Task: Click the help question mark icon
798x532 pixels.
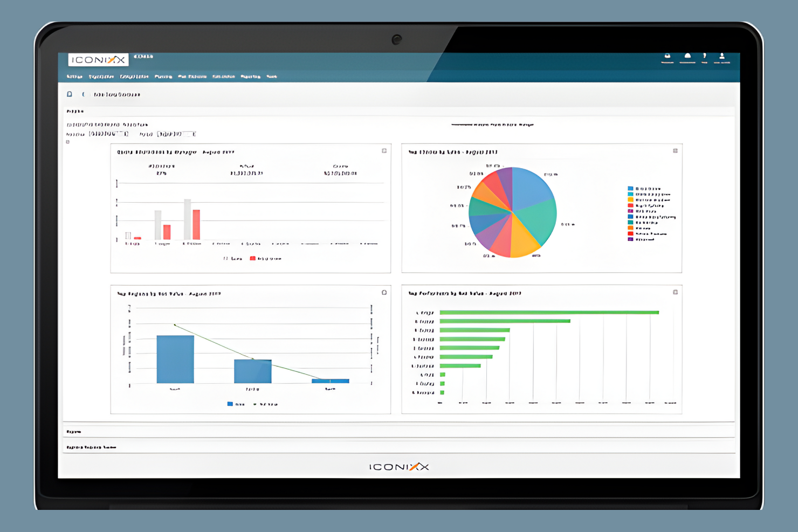Action: click(704, 57)
